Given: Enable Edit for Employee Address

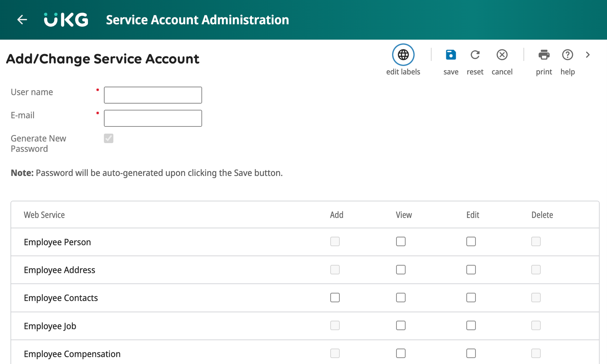Looking at the screenshot, I should point(471,270).
